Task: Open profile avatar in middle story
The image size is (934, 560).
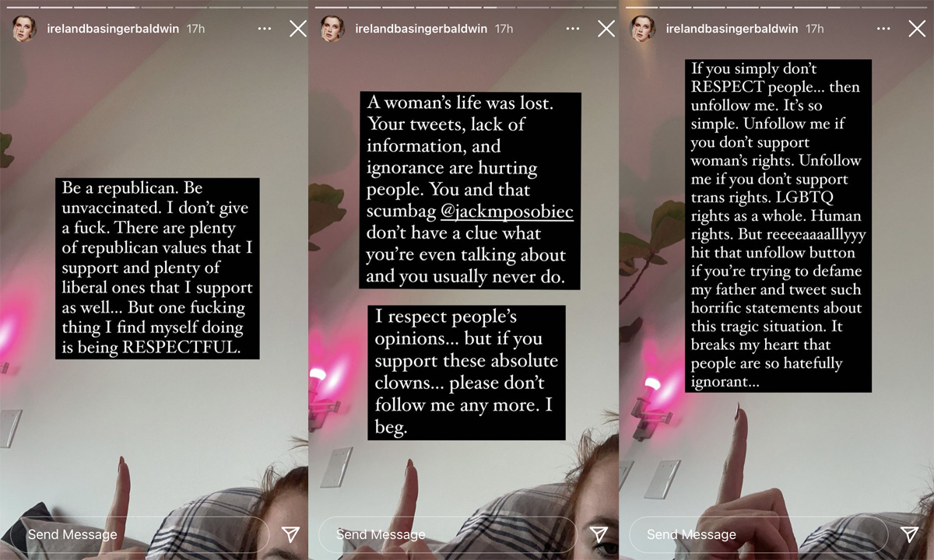Action: click(332, 29)
